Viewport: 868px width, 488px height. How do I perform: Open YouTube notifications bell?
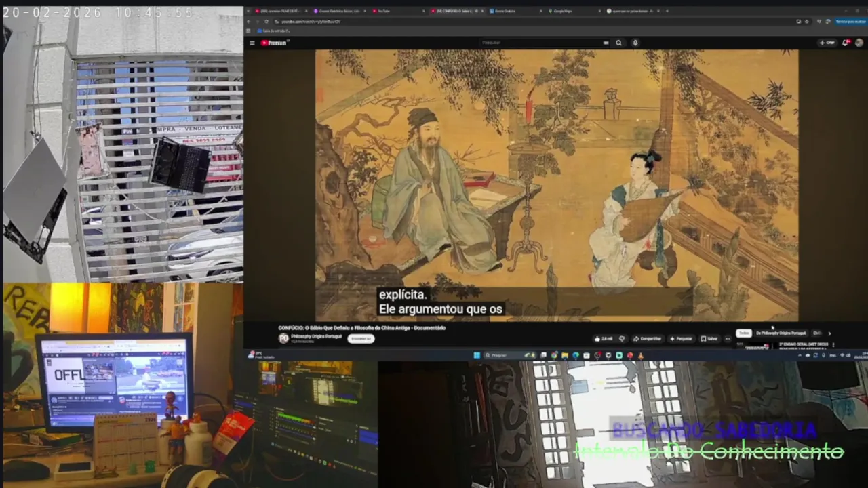pyautogui.click(x=846, y=43)
